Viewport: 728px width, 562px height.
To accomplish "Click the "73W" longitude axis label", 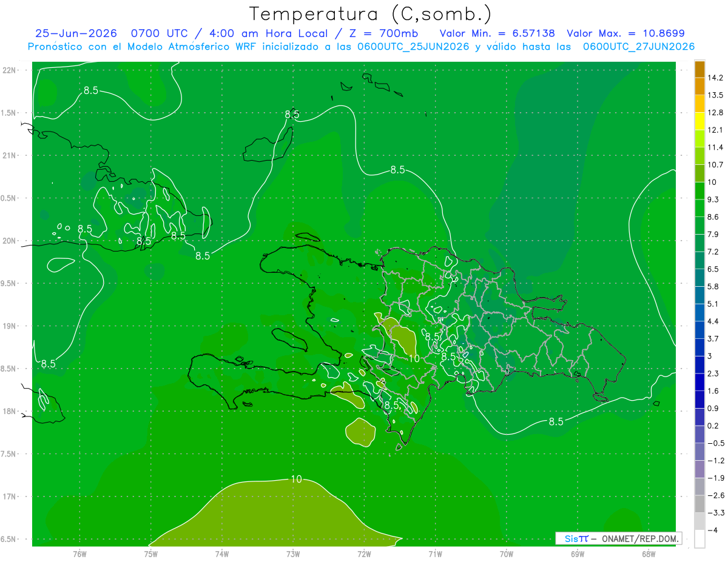I will click(293, 554).
